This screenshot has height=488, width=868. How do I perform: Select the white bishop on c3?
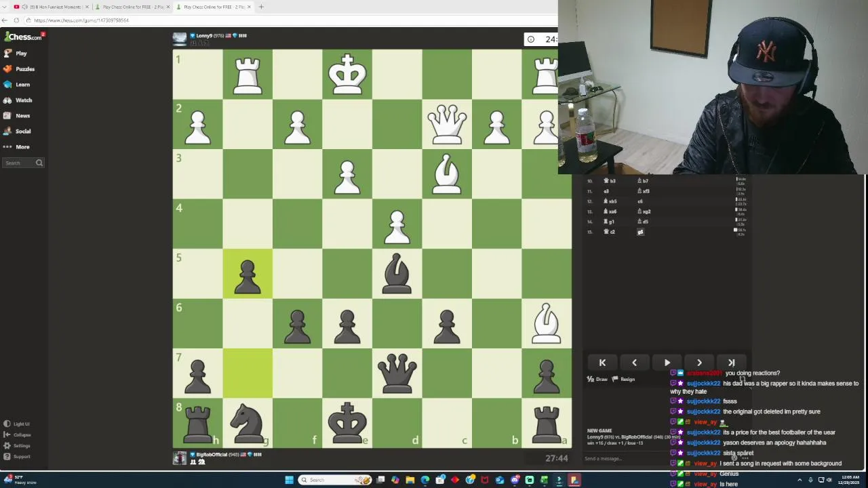point(447,174)
